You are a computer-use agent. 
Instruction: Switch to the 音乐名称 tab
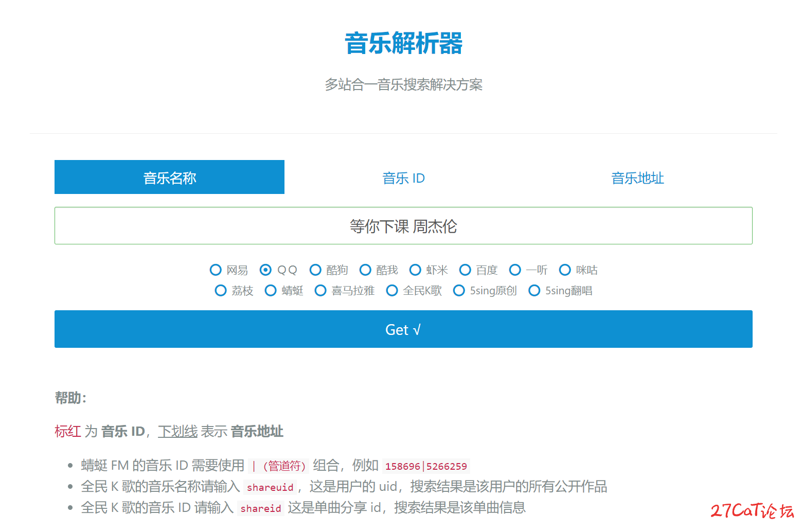169,177
